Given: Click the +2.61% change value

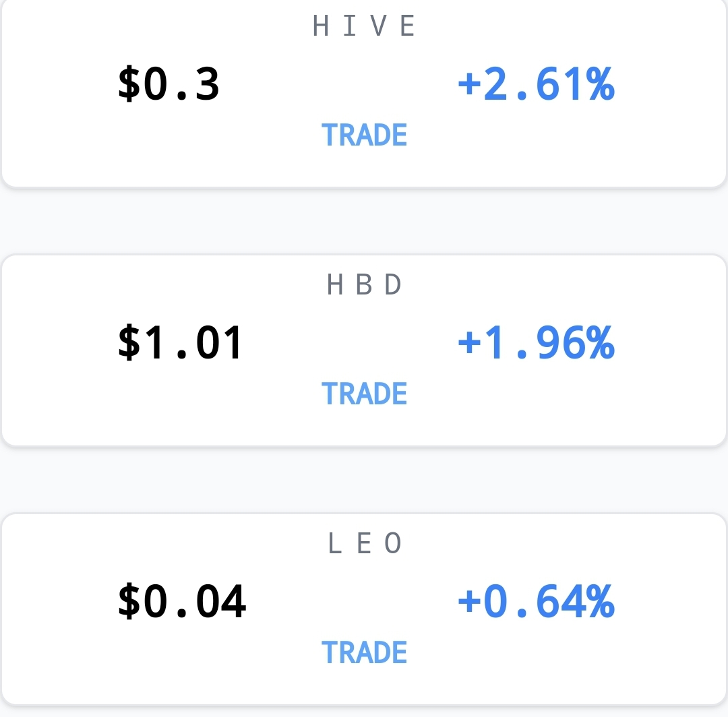Looking at the screenshot, I should [537, 84].
